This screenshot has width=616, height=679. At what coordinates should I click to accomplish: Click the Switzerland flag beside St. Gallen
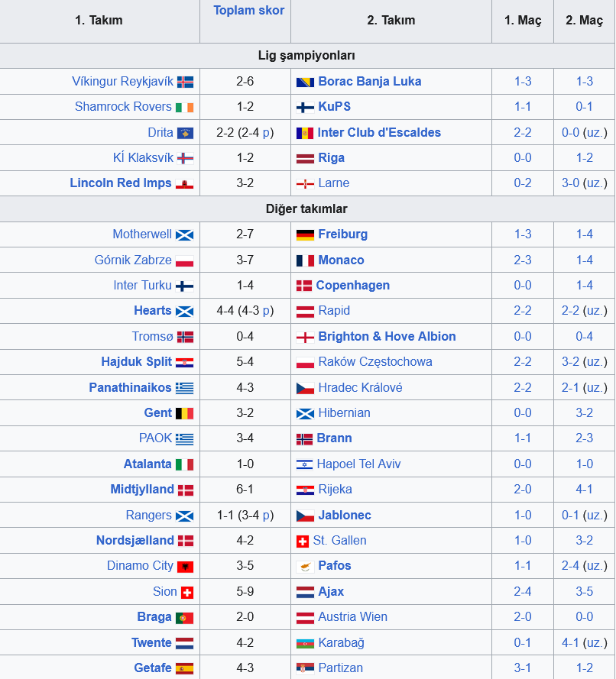pyautogui.click(x=303, y=541)
